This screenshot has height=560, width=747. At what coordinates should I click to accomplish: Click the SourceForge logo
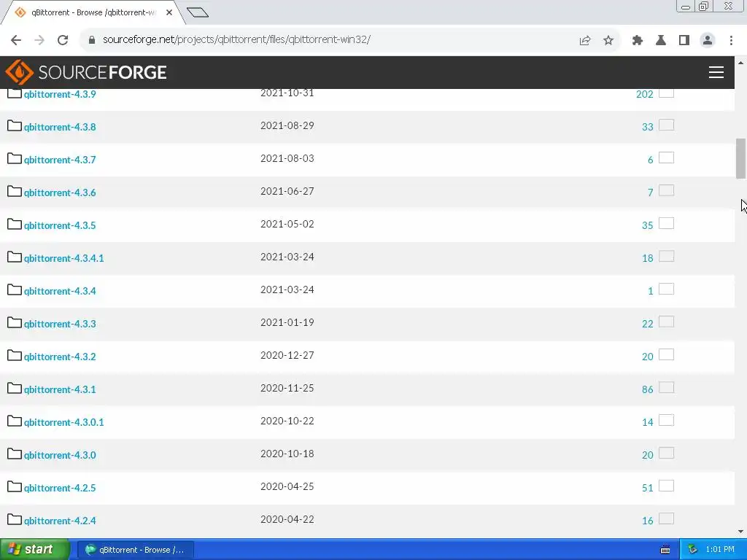[86, 72]
